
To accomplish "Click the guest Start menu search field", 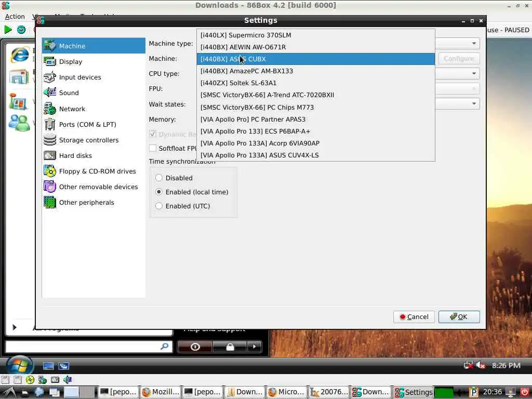I will pos(89,347).
